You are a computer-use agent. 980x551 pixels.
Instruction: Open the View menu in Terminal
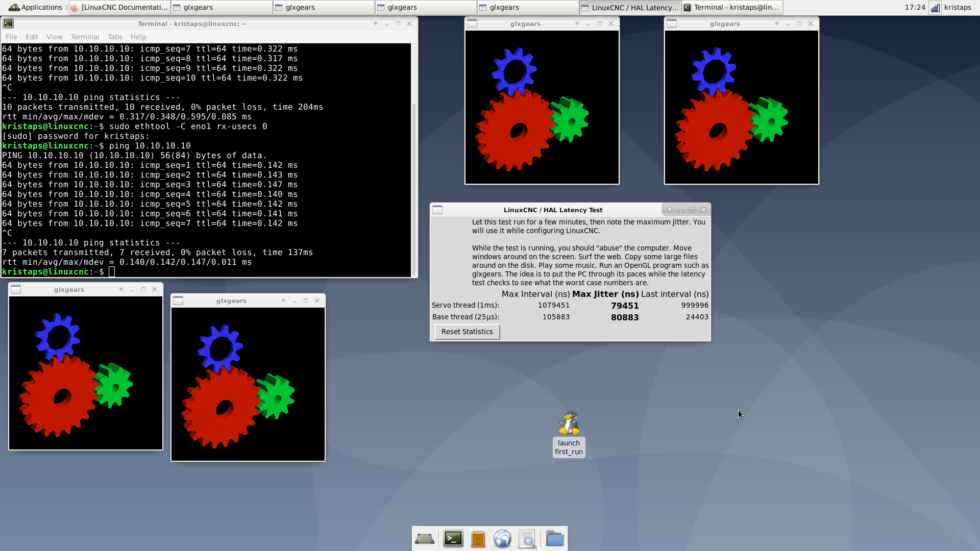tap(54, 37)
